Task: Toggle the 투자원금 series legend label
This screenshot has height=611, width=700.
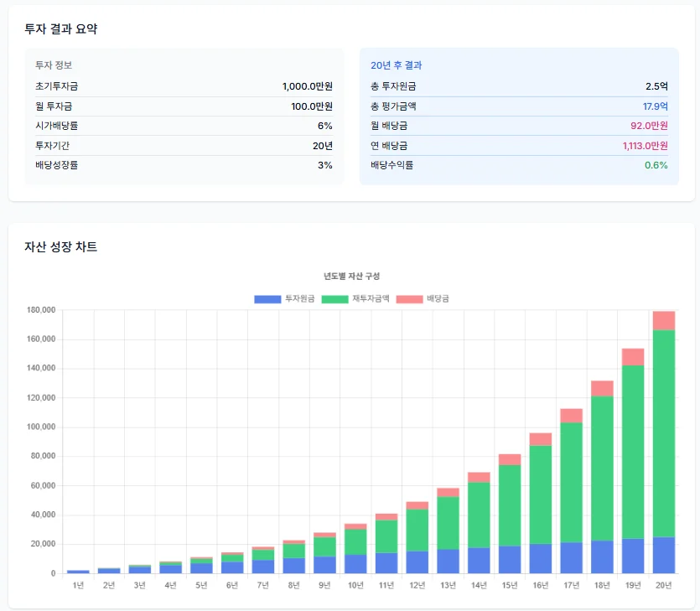Action: point(299,299)
